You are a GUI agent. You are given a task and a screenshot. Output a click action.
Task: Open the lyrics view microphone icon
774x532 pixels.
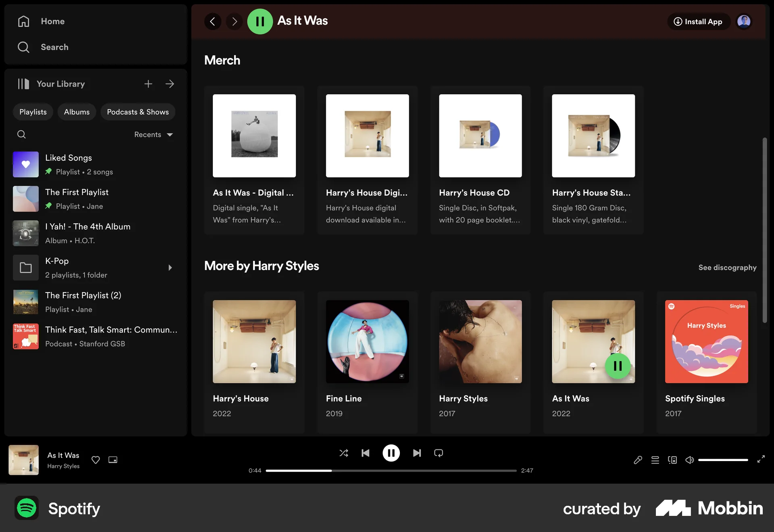coord(638,460)
